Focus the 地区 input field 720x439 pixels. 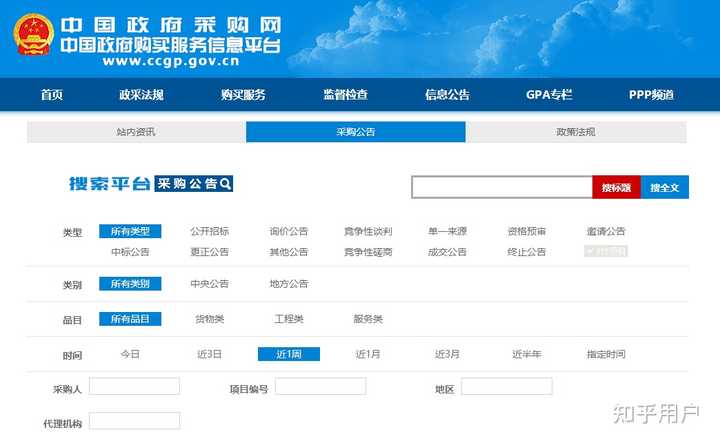pyautogui.click(x=506, y=386)
